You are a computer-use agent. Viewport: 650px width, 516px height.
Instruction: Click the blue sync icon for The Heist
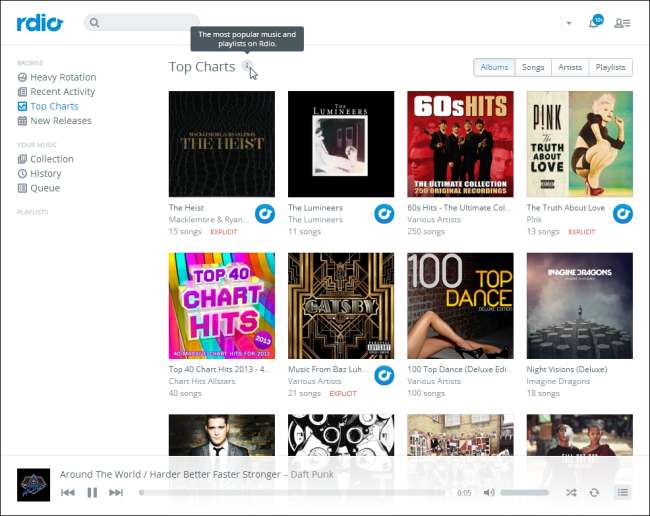point(265,214)
